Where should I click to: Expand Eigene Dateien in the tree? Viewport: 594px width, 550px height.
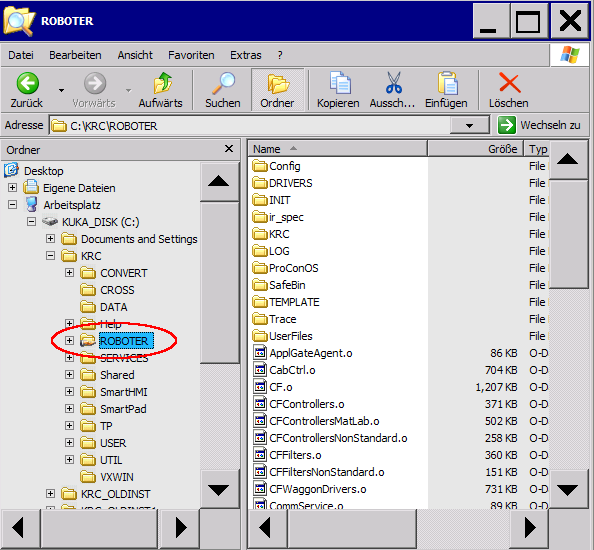point(12,188)
